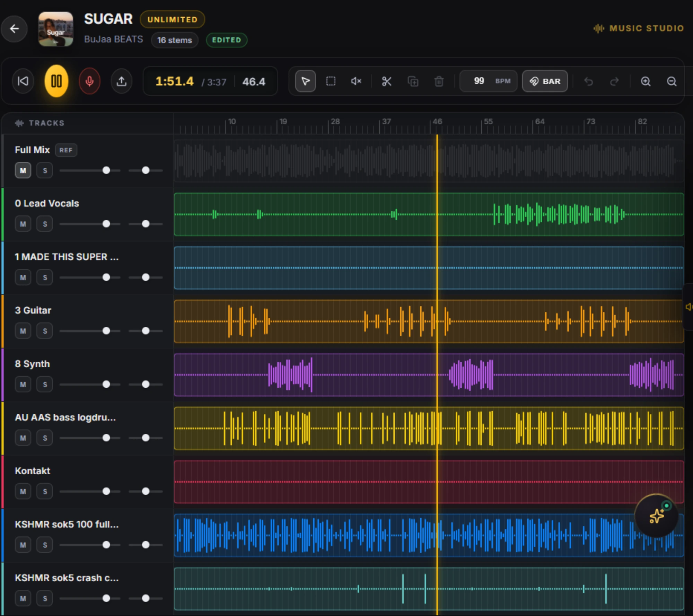Adjust the 8 Synth volume slider
This screenshot has height=616, width=693.
tap(90, 385)
